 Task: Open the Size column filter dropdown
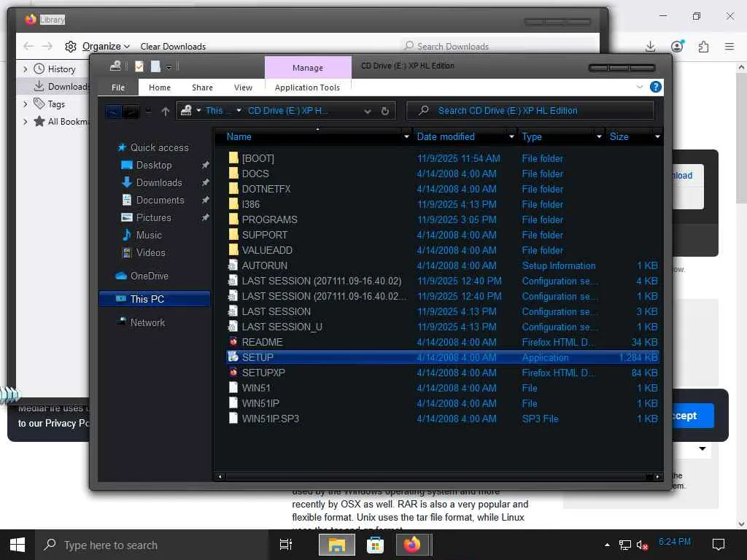[x=657, y=136]
